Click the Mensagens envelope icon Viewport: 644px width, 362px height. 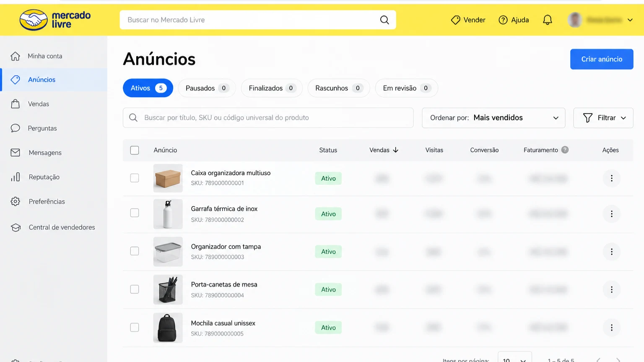point(16,153)
